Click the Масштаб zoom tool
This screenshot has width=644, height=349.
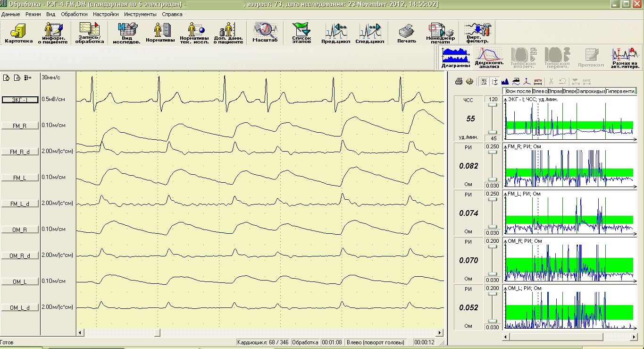click(265, 34)
